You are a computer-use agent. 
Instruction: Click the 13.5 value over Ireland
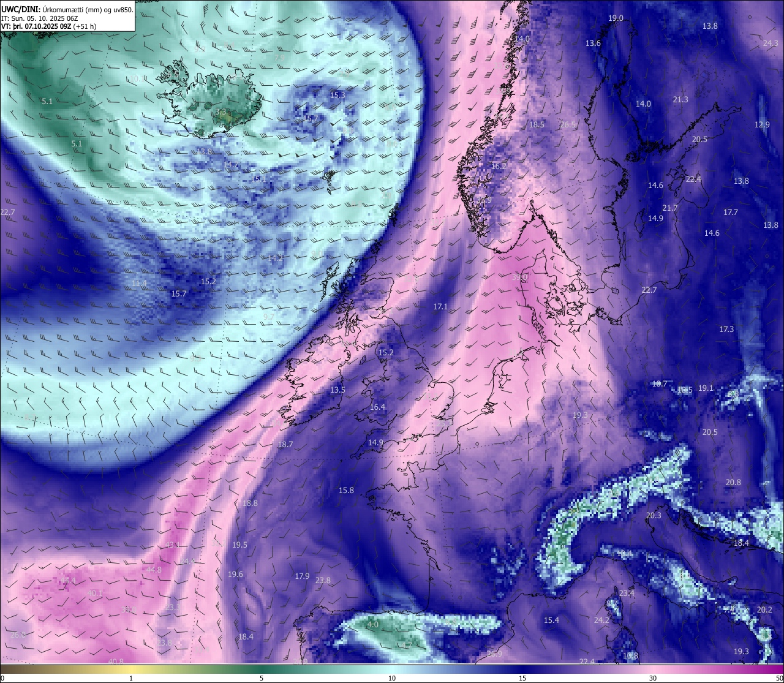point(337,390)
